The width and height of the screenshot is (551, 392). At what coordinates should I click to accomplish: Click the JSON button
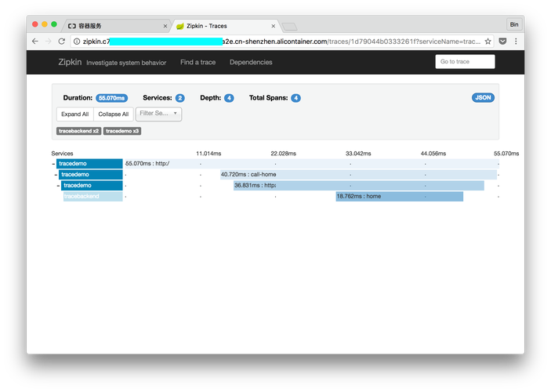point(483,98)
